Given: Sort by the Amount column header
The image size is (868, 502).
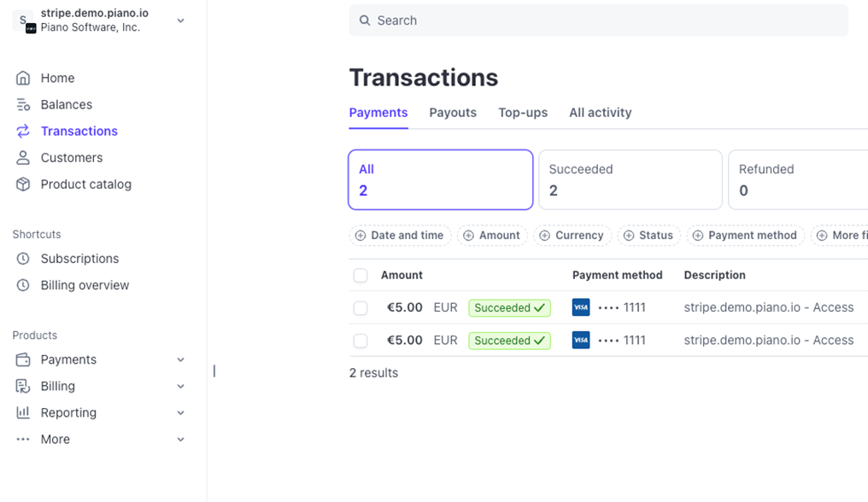Looking at the screenshot, I should pos(402,275).
